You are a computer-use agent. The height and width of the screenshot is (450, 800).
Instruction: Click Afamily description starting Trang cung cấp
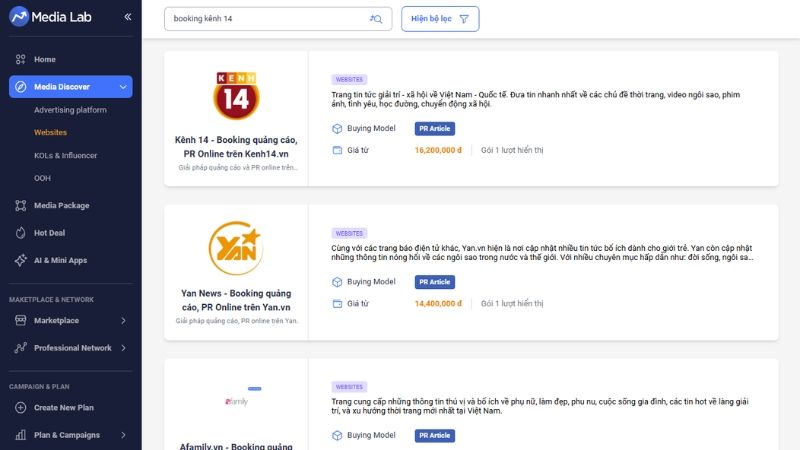click(540, 406)
